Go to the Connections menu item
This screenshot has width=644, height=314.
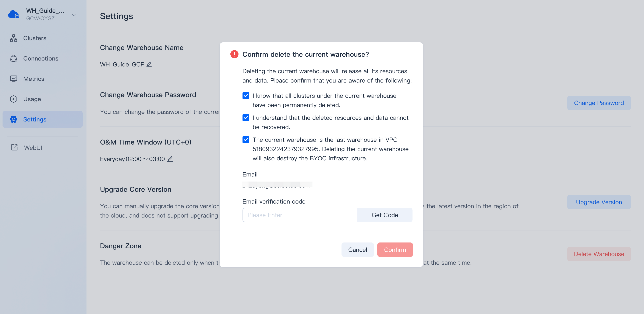pos(41,58)
